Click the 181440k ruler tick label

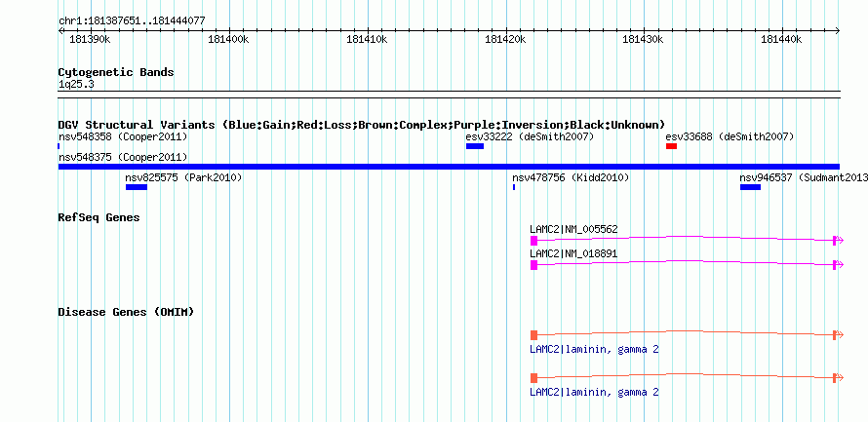click(781, 39)
